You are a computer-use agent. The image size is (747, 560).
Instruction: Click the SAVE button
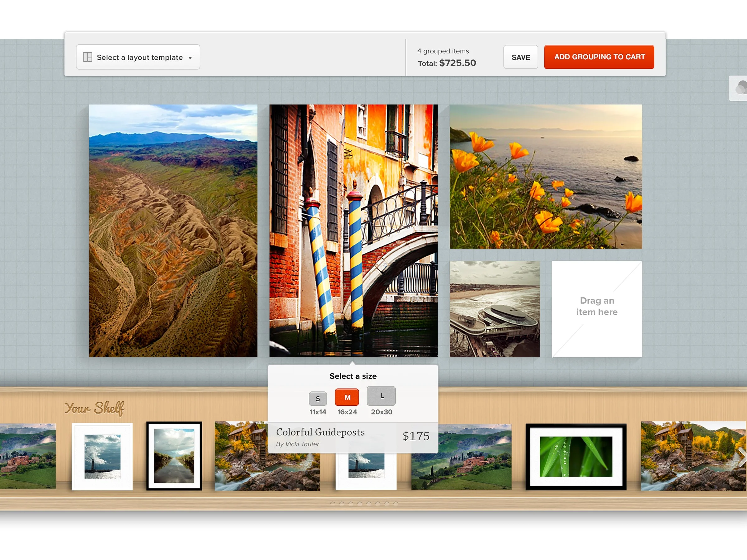click(520, 57)
